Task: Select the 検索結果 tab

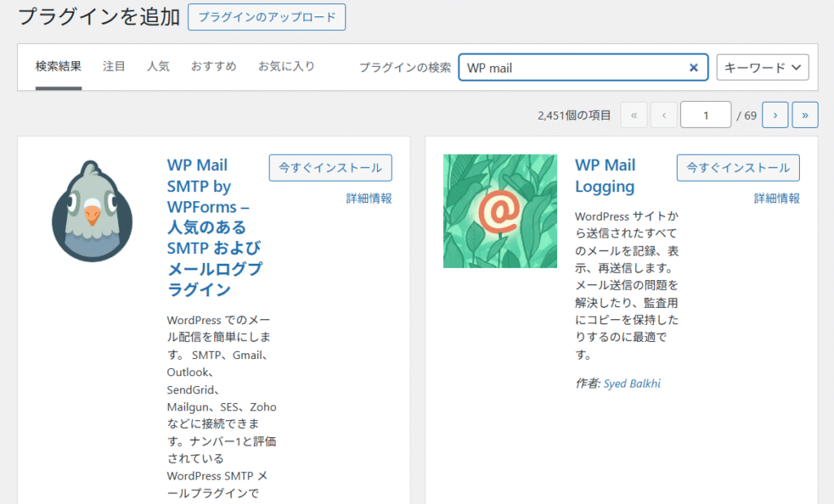Action: 59,67
